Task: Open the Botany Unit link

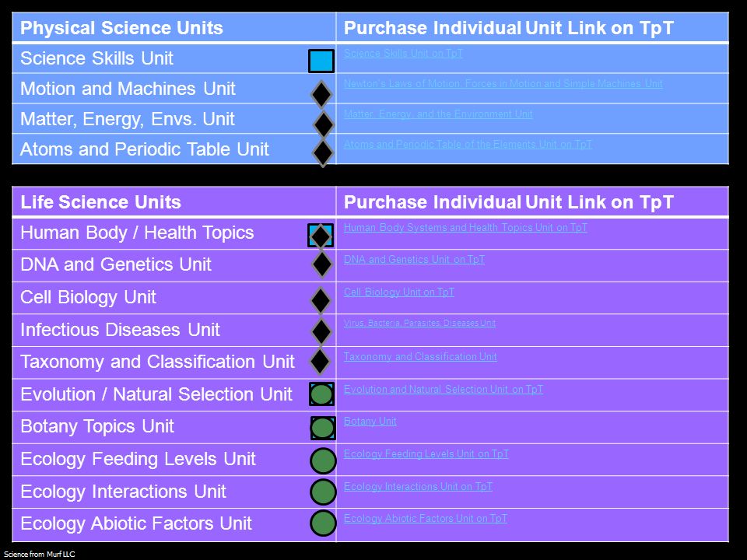Action: tap(370, 422)
